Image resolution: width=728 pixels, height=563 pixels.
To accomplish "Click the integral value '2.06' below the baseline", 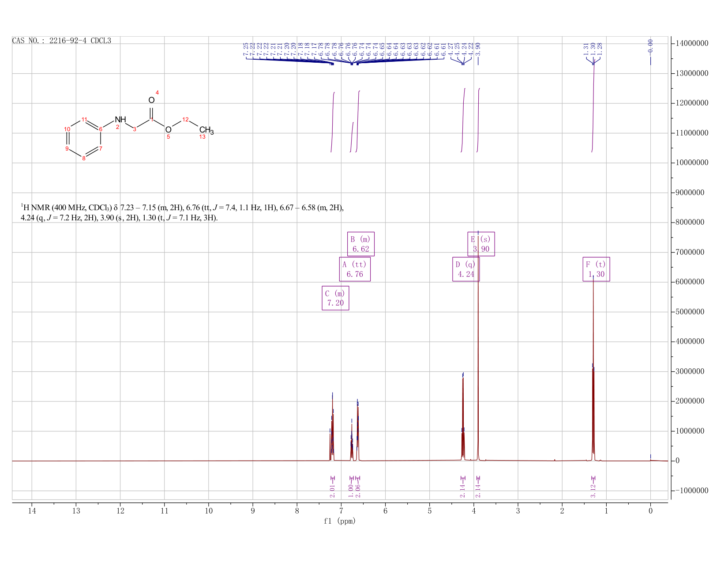I will click(358, 491).
